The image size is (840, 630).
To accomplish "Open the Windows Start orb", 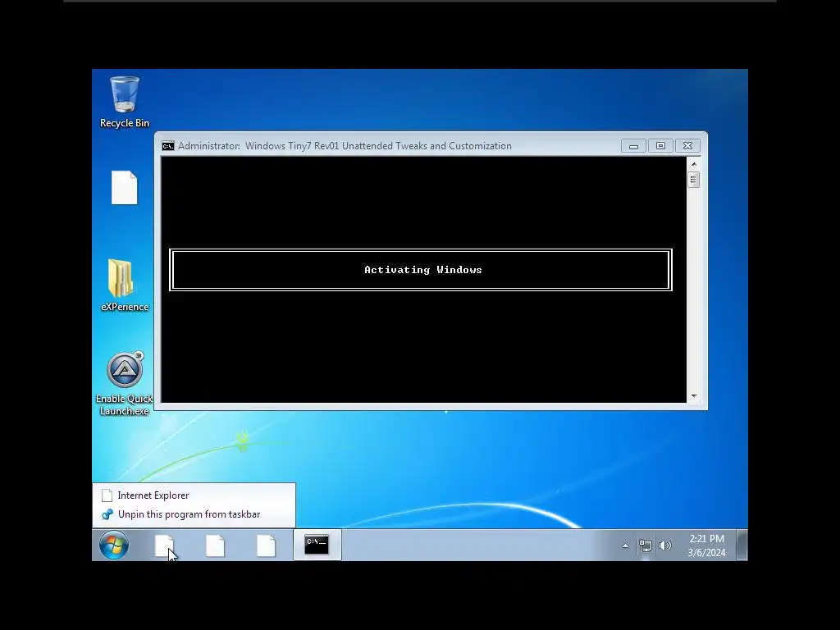I will [x=113, y=545].
